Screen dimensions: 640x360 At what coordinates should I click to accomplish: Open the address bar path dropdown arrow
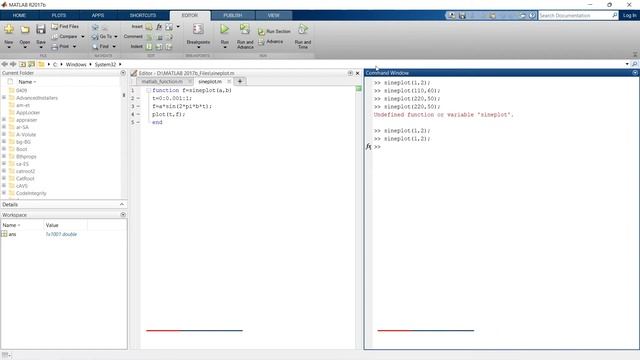pos(627,64)
